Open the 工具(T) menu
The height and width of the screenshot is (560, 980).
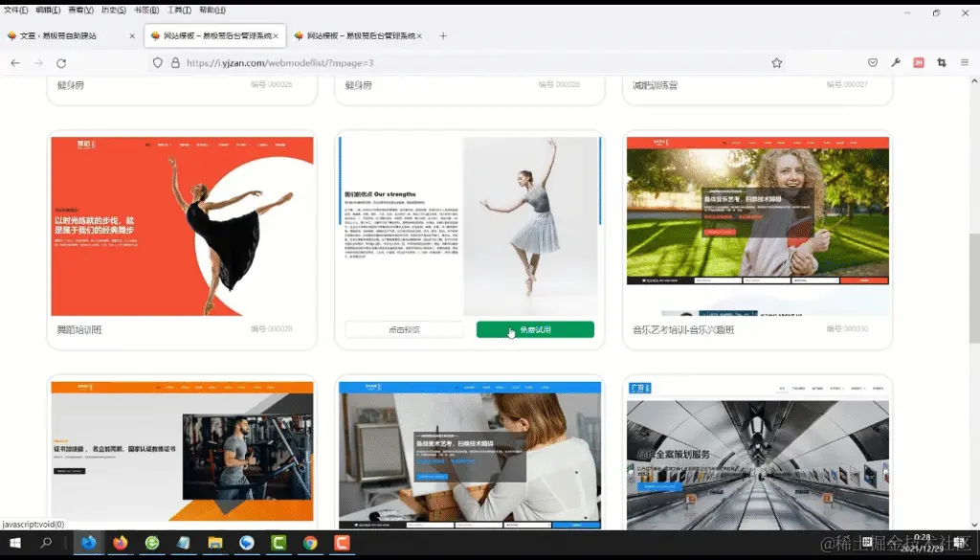pos(179,10)
